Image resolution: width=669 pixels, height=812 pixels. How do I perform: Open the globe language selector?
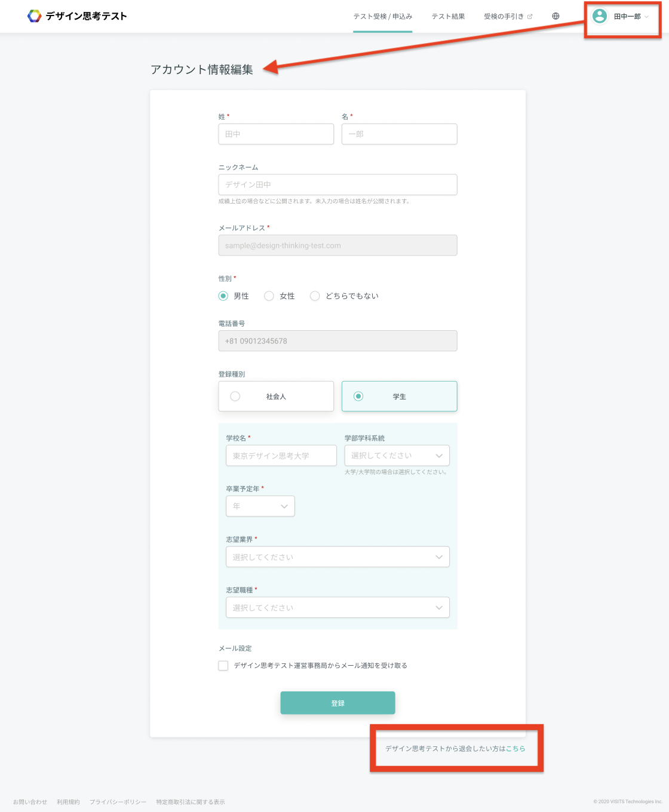pos(556,16)
